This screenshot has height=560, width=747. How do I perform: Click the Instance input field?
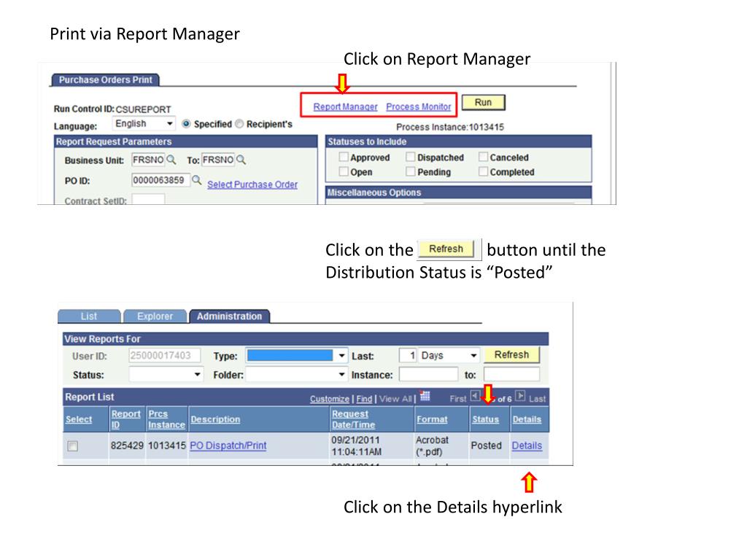click(x=428, y=375)
